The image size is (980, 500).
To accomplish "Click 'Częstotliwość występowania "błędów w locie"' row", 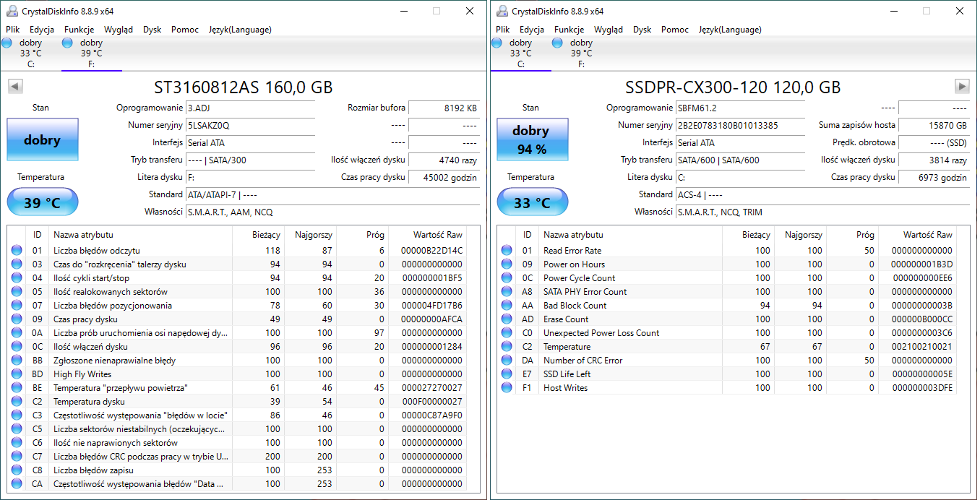I will click(237, 415).
